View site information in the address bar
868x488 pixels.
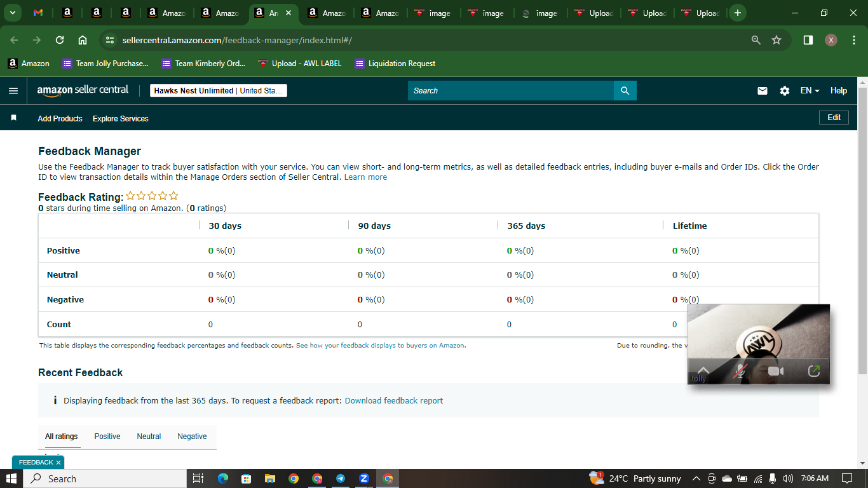tap(110, 40)
